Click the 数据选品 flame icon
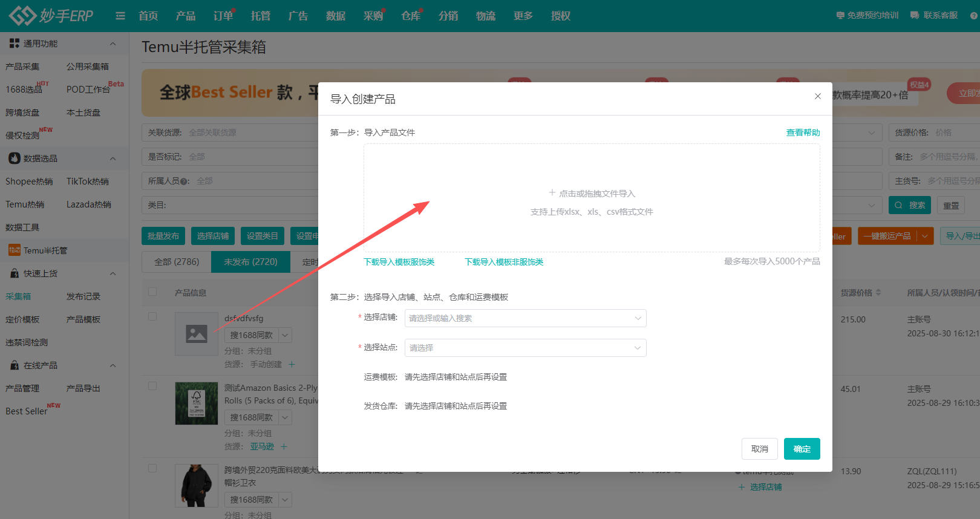This screenshot has height=519, width=980. coord(15,158)
